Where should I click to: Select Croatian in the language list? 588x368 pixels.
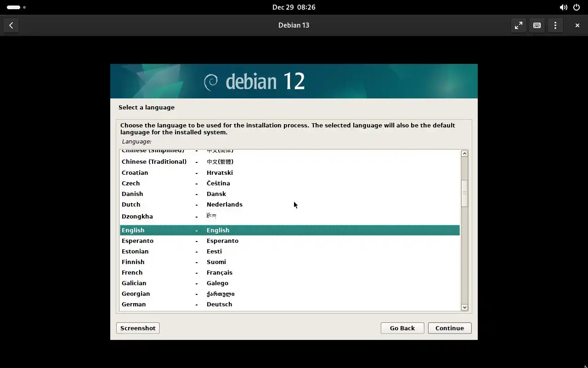point(289,172)
